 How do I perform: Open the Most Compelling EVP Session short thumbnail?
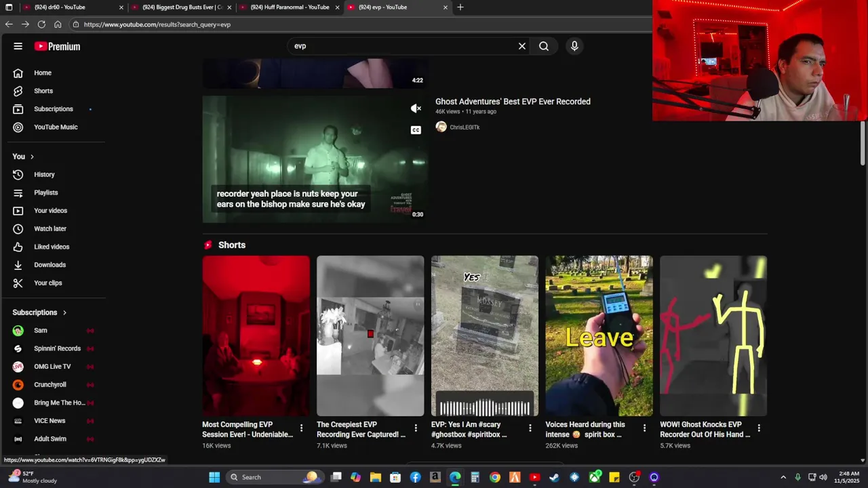click(256, 335)
